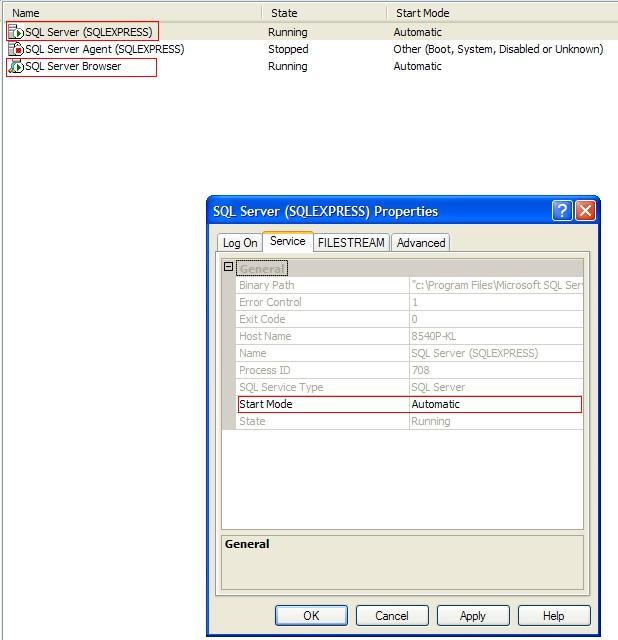Click Running state in SQL Server Browser row
Image resolution: width=618 pixels, height=640 pixels.
coord(288,66)
